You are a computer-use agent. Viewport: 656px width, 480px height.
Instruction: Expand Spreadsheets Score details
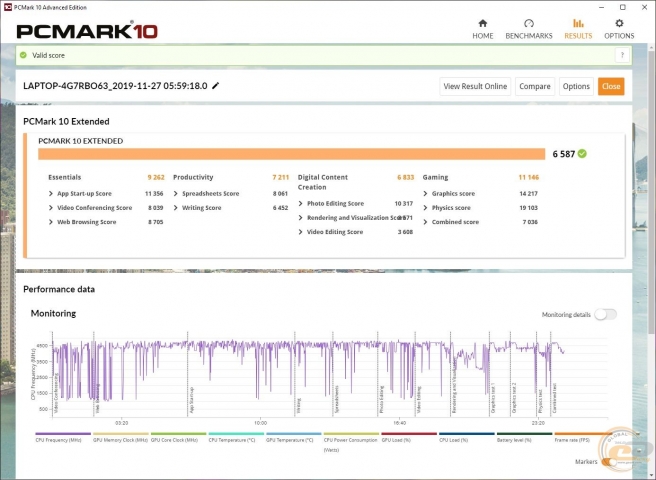(176, 193)
